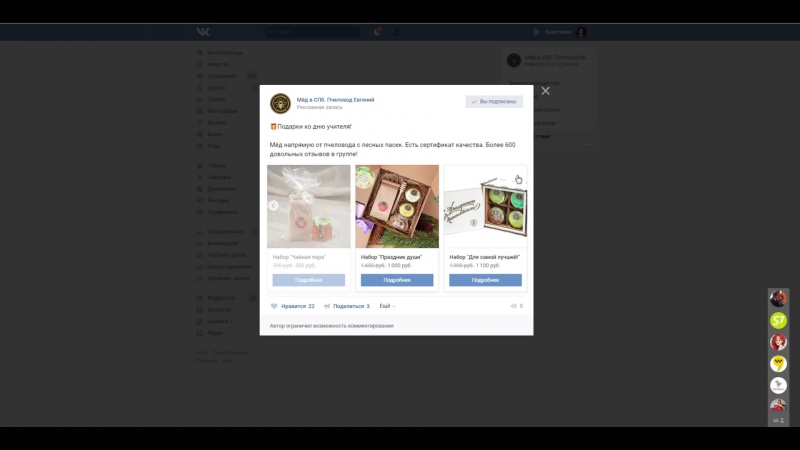
Task: Click the star icon beside 'Закладки'
Action: [x=199, y=177]
